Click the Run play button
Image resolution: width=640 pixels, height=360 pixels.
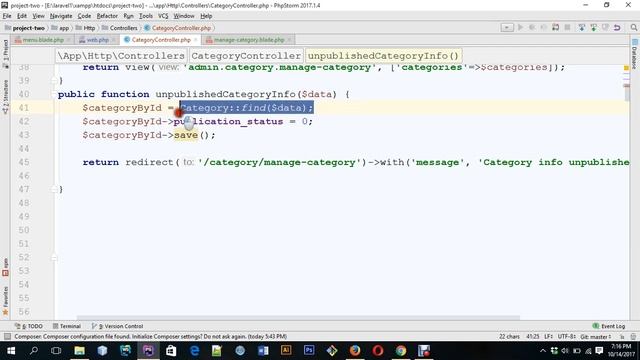(520, 28)
